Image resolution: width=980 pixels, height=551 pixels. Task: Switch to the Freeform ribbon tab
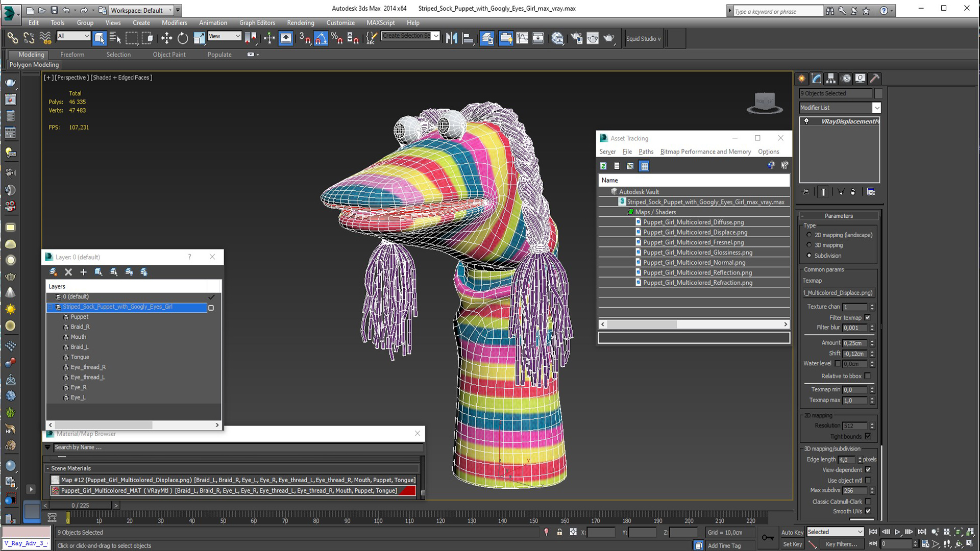click(72, 55)
